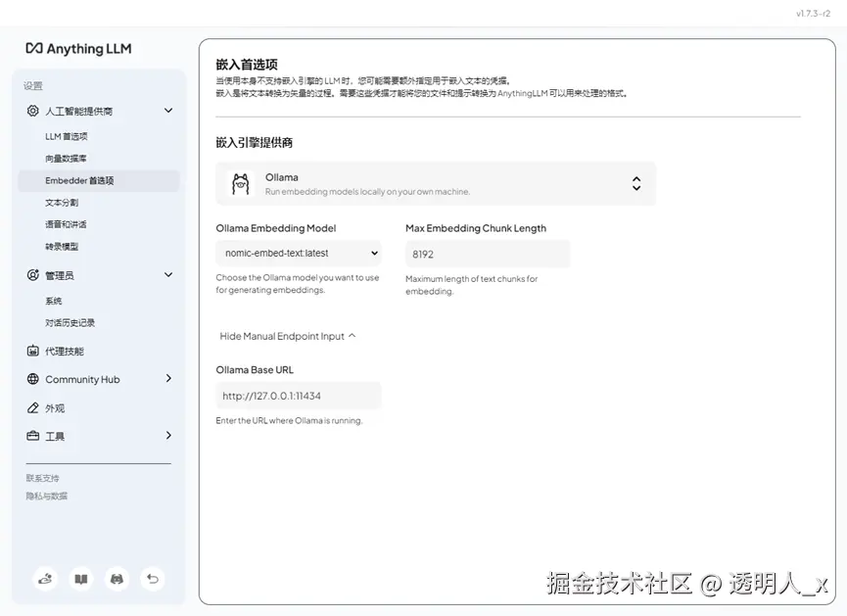Open the nomic-embed-text:latest model dropdown
The height and width of the screenshot is (616, 847).
tap(299, 253)
